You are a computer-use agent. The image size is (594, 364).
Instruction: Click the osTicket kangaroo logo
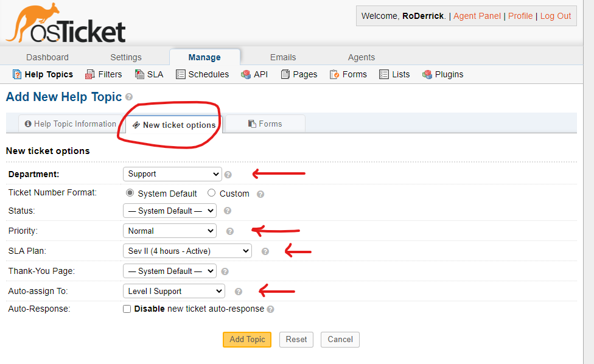point(66,24)
